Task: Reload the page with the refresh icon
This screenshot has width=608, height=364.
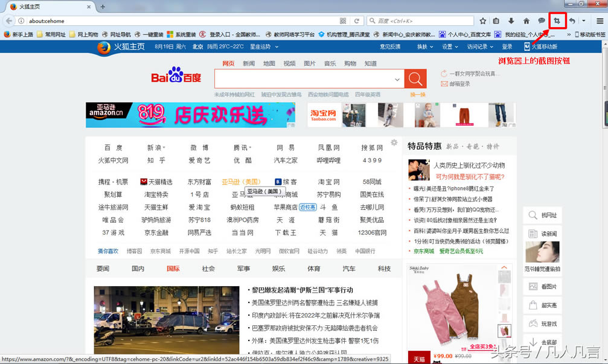Action: click(357, 21)
